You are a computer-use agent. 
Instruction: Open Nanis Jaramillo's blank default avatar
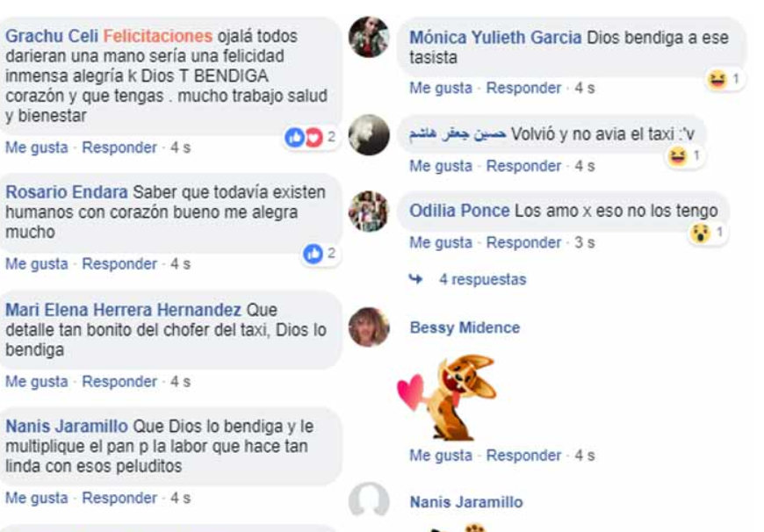click(x=369, y=500)
